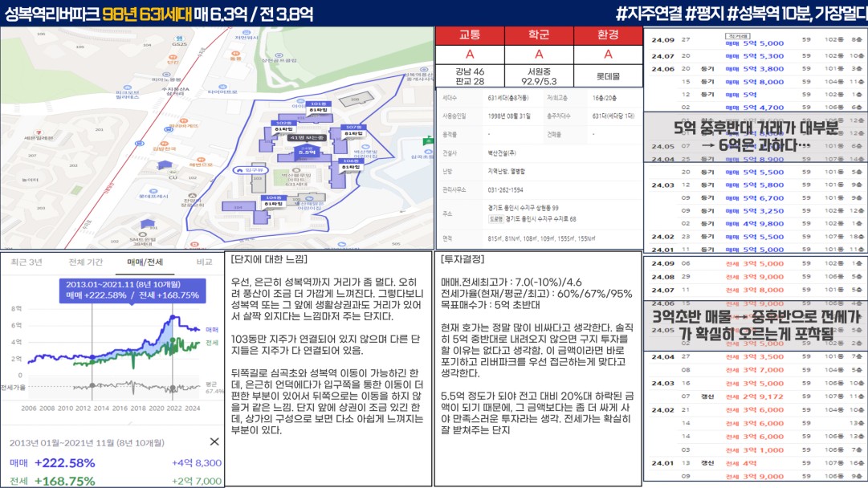Click the 경기도 용인시 수지구 상현동 99 address
Viewport: 868px width, 488px height.
[523, 208]
